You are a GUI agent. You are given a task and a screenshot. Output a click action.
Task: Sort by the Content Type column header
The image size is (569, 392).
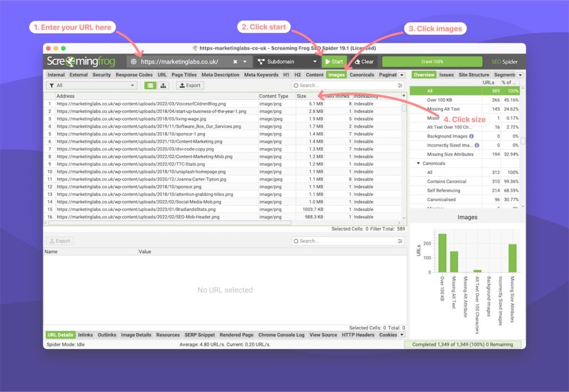[x=277, y=96]
